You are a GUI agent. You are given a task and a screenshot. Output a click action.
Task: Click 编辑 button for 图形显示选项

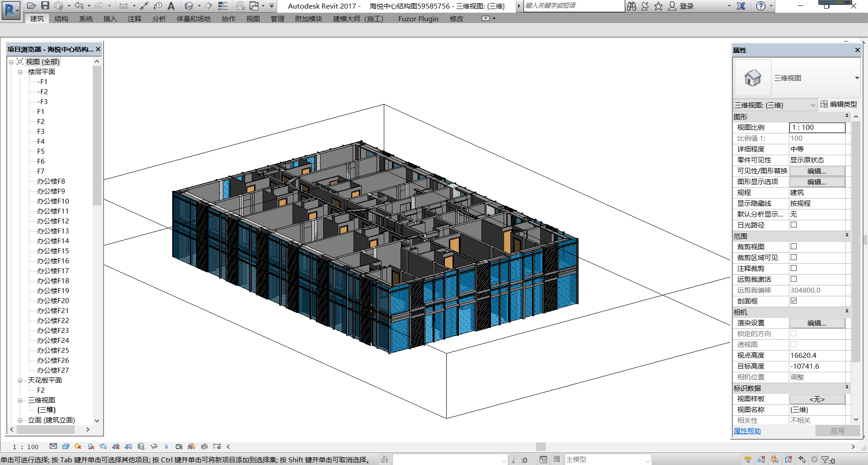pos(817,182)
